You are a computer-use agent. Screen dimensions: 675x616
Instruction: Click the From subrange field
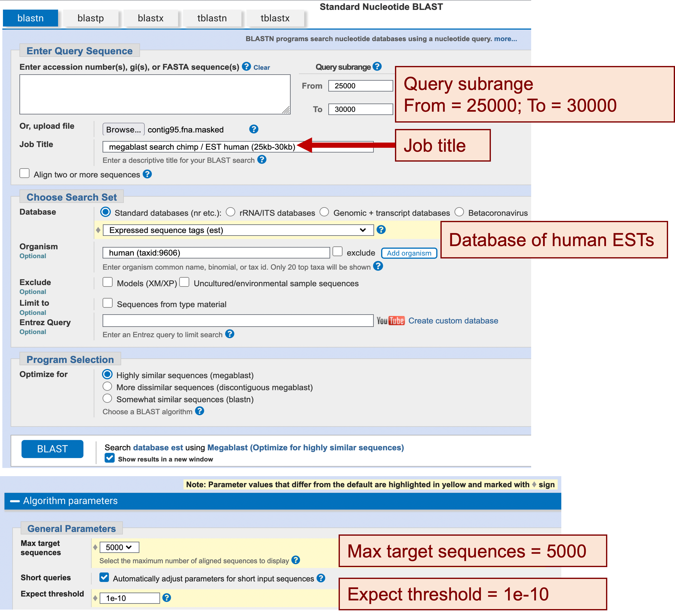point(361,86)
